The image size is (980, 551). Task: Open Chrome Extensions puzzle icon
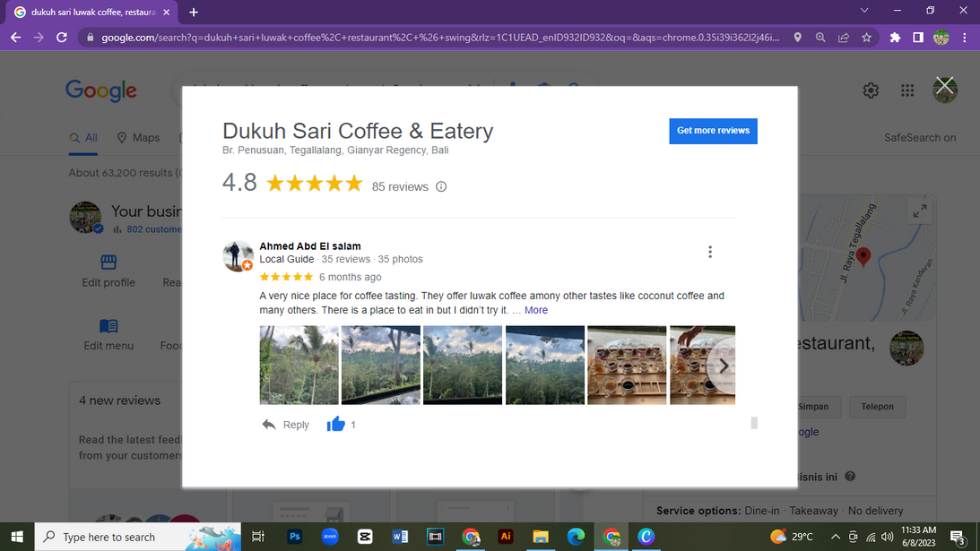click(895, 38)
